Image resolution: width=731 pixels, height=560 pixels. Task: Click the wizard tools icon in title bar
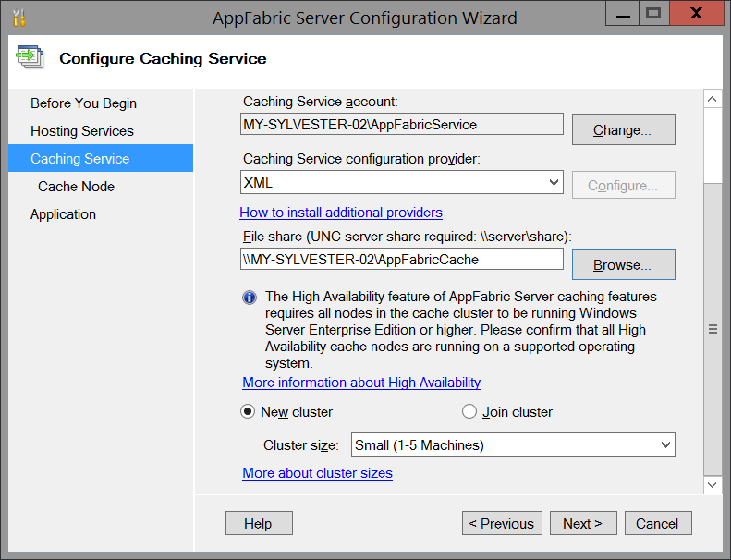pyautogui.click(x=19, y=18)
